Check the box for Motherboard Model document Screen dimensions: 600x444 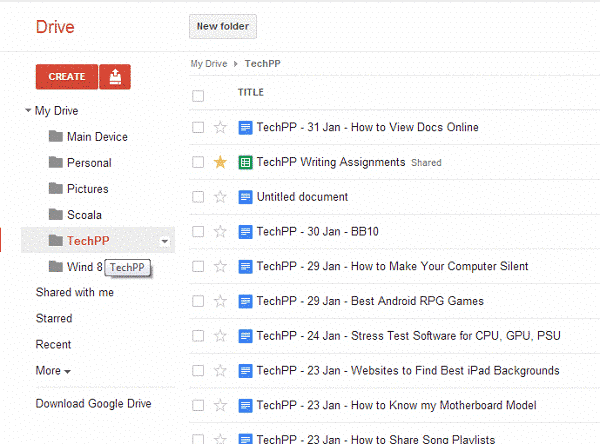point(198,405)
